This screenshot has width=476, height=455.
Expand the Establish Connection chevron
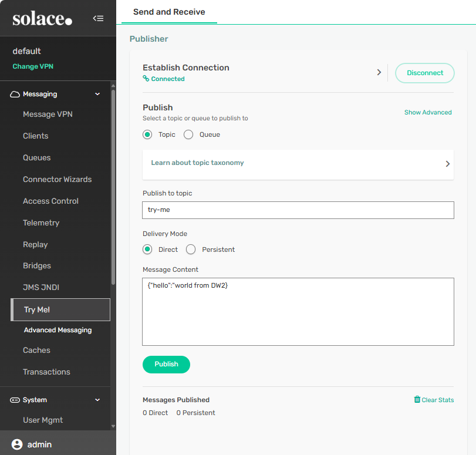(x=379, y=72)
